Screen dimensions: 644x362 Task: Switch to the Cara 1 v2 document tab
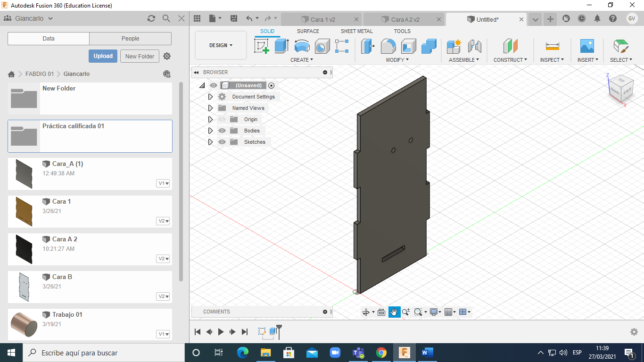[x=322, y=19]
